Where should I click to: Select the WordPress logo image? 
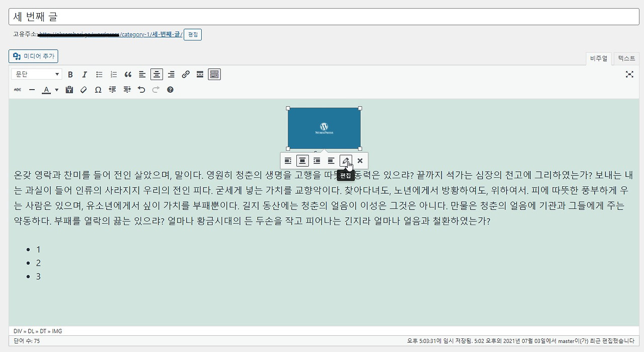click(324, 128)
